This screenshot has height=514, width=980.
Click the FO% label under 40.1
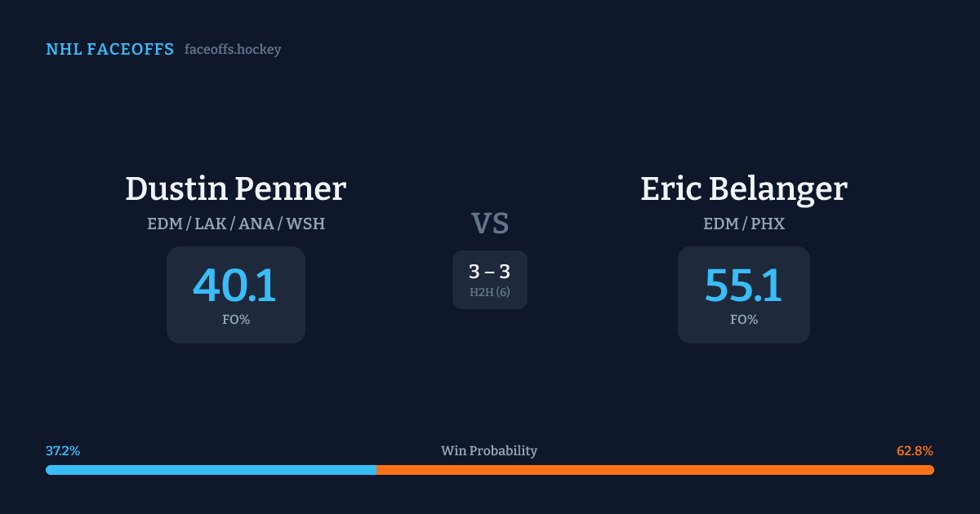click(236, 320)
